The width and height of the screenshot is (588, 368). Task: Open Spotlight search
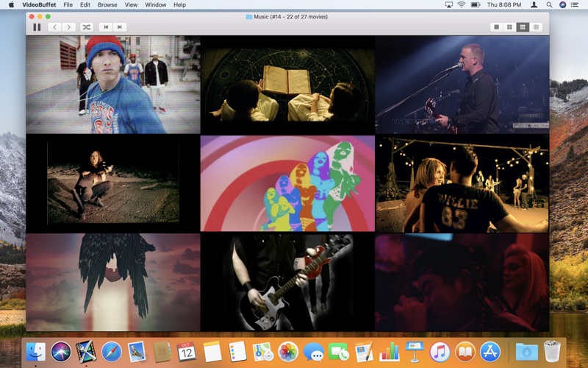tap(549, 5)
